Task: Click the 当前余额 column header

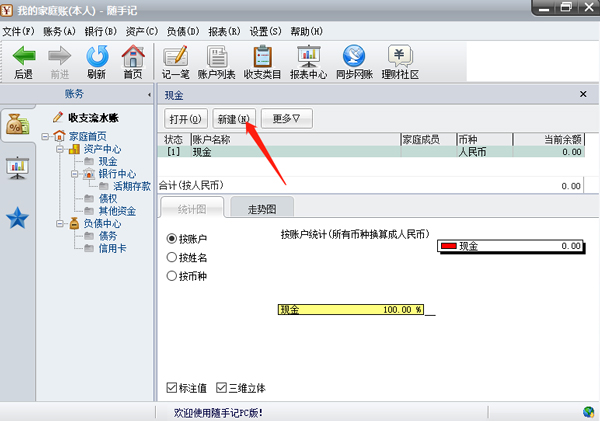Action: point(548,139)
